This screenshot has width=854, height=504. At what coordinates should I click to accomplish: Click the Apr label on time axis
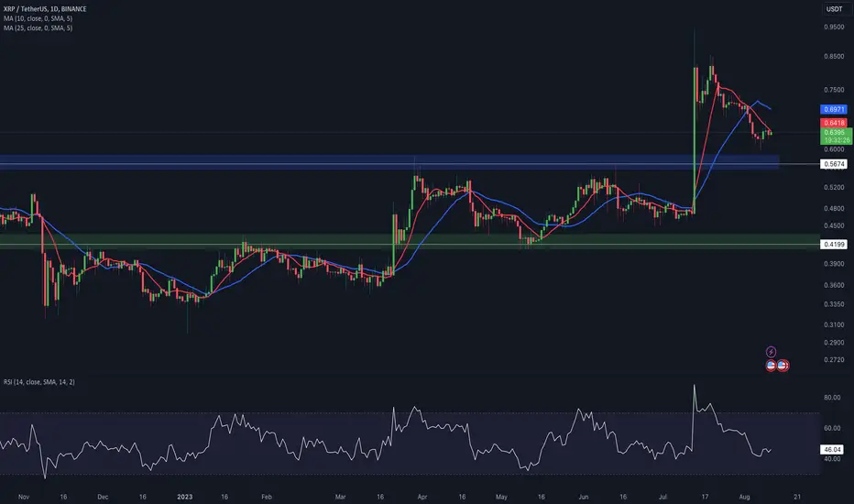tap(422, 497)
